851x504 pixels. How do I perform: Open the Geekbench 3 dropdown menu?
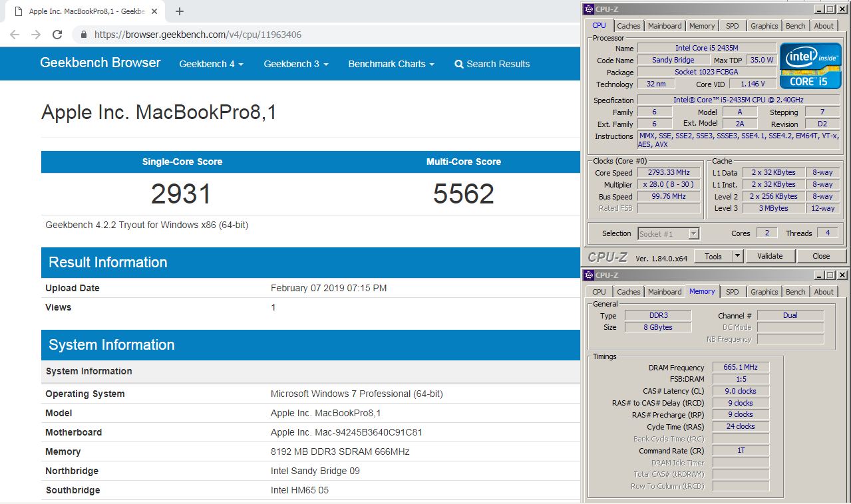tap(295, 64)
